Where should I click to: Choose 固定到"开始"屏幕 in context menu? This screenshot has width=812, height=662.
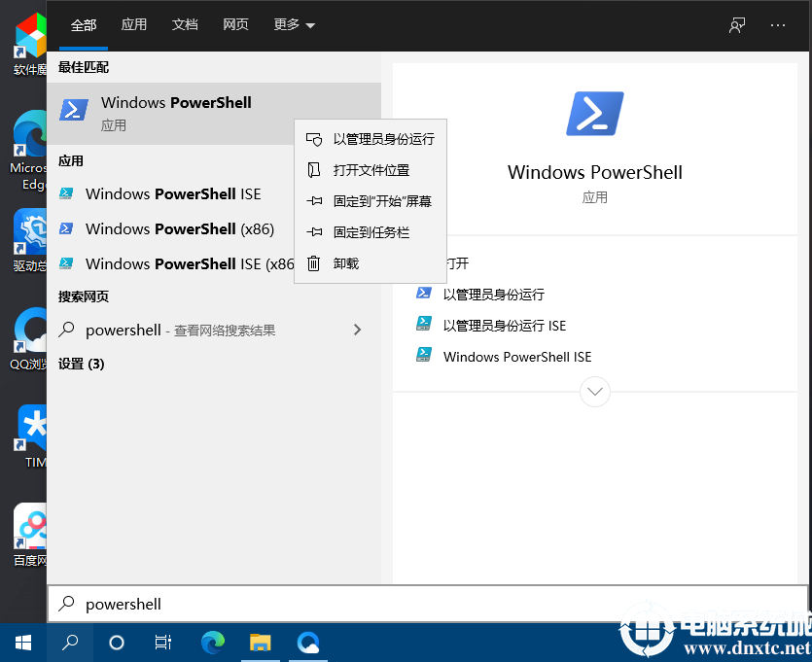(x=371, y=201)
